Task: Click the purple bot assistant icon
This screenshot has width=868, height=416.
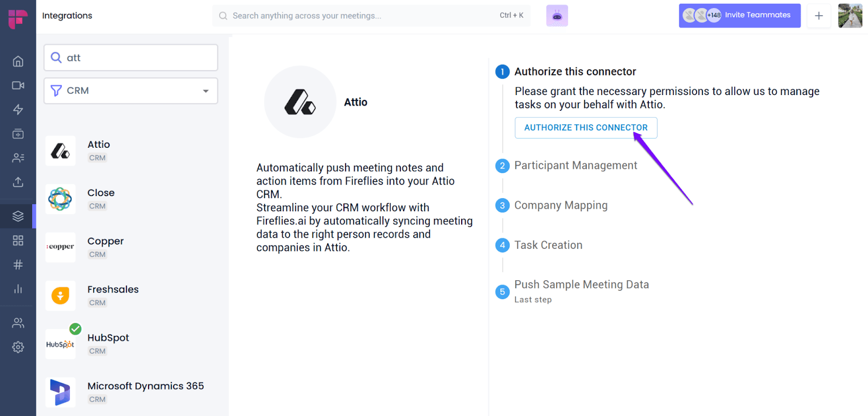Action: tap(557, 16)
